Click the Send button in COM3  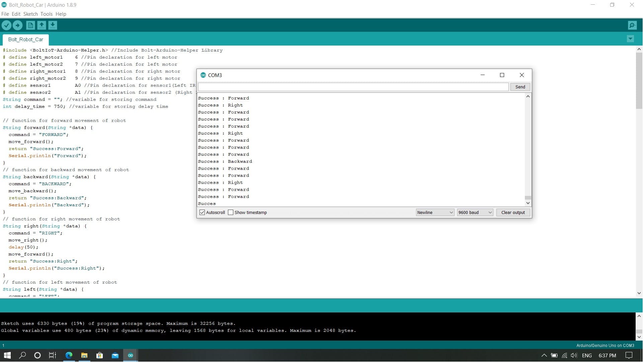[520, 87]
